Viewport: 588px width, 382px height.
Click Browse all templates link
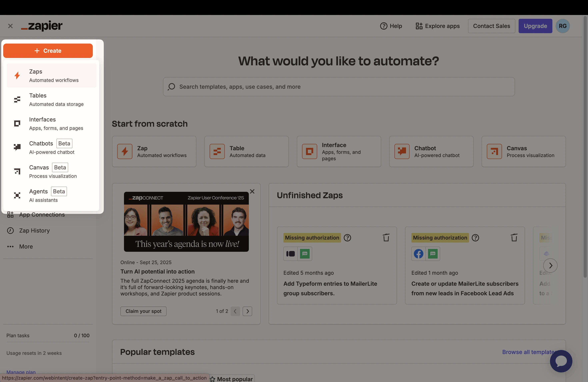pos(529,352)
